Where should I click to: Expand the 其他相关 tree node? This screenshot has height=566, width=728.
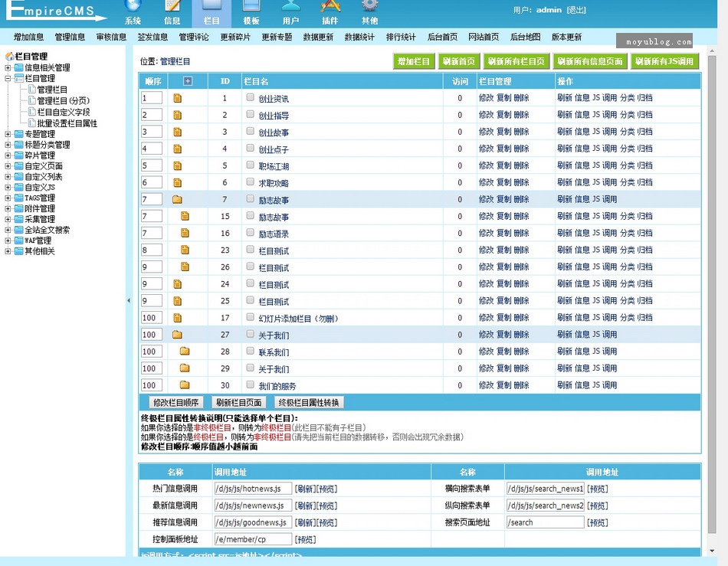pyautogui.click(x=8, y=251)
